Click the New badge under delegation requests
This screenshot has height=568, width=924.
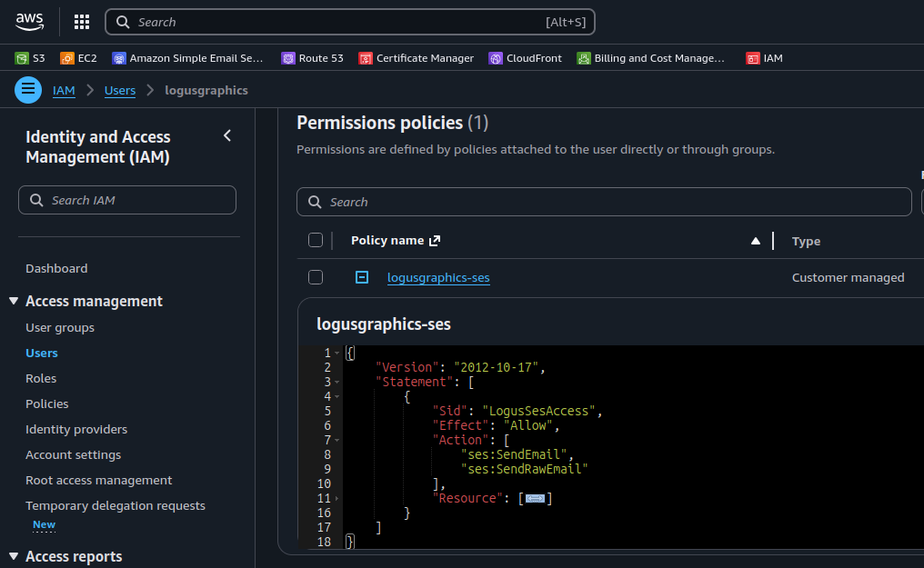pos(45,524)
